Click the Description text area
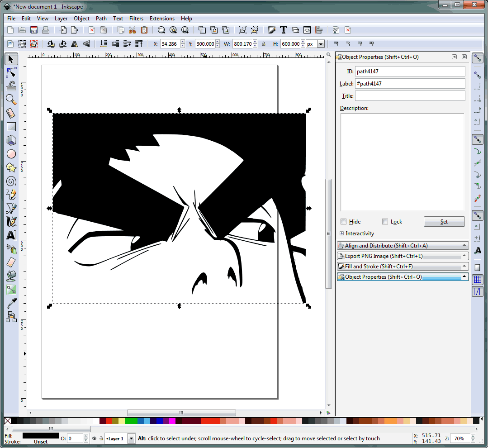The height and width of the screenshot is (448, 488). (x=403, y=162)
